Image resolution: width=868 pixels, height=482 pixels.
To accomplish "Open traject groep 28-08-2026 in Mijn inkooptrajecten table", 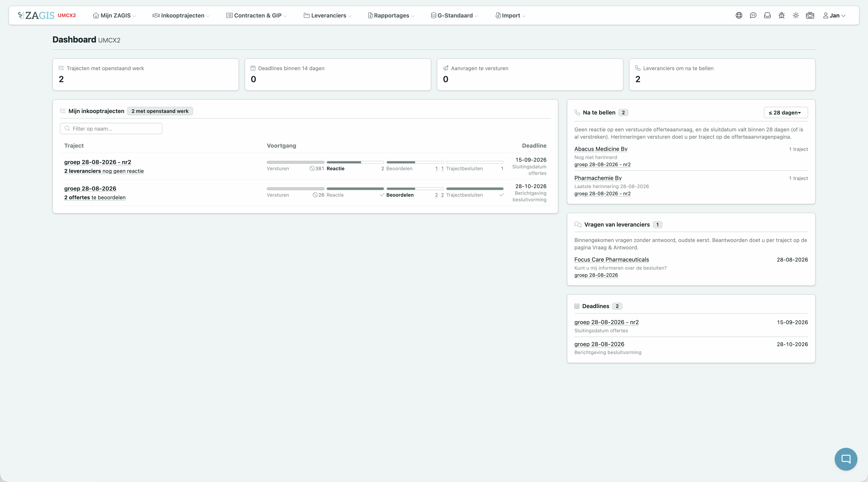I will [x=90, y=189].
